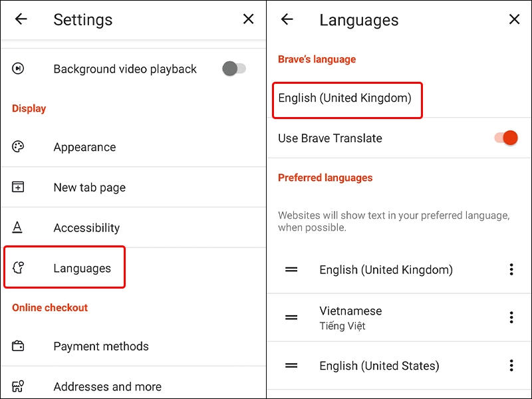Image resolution: width=532 pixels, height=399 pixels.
Task: Click the reorder handle for Vietnamese
Action: click(291, 317)
